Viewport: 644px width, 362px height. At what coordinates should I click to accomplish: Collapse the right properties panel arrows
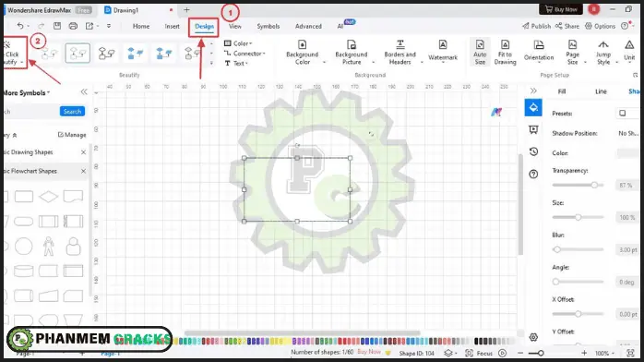(533, 90)
